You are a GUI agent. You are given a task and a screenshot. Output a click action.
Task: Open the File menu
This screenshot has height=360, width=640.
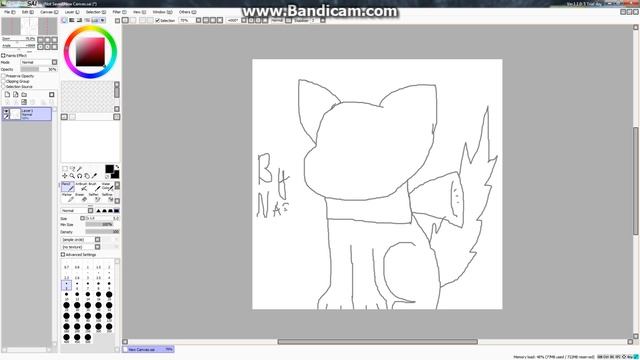click(9, 12)
